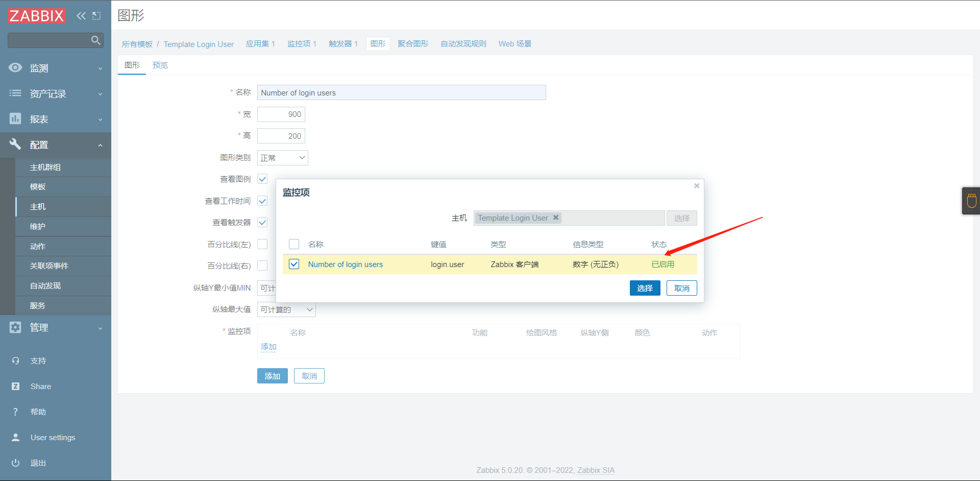Open the 纵轴Y最小值MIN dropdown
The height and width of the screenshot is (481, 980).
coord(266,288)
